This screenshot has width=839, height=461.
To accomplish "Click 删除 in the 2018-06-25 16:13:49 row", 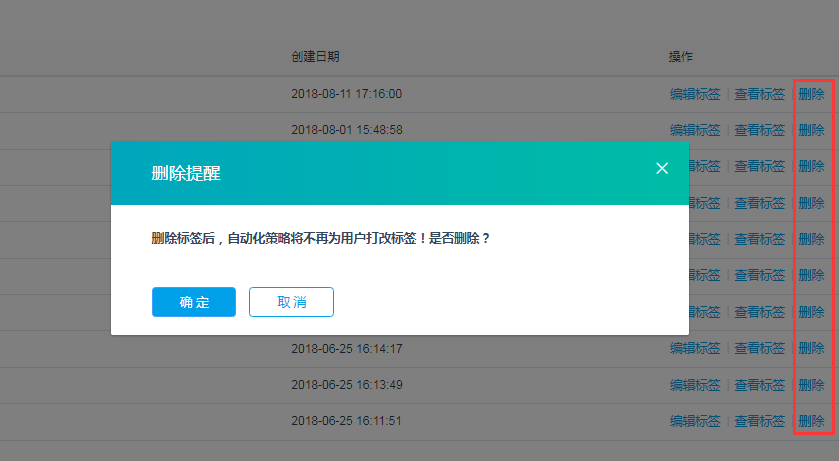I will (811, 385).
